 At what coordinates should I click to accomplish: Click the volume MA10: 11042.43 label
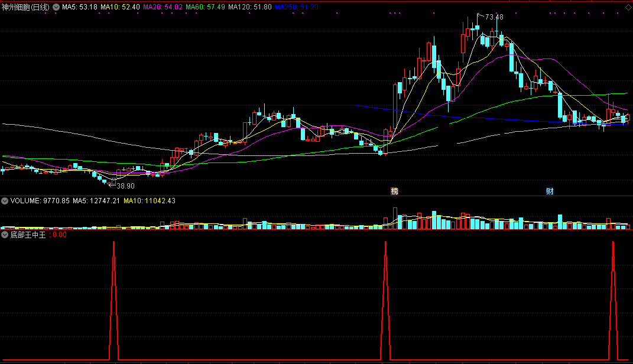(150, 200)
